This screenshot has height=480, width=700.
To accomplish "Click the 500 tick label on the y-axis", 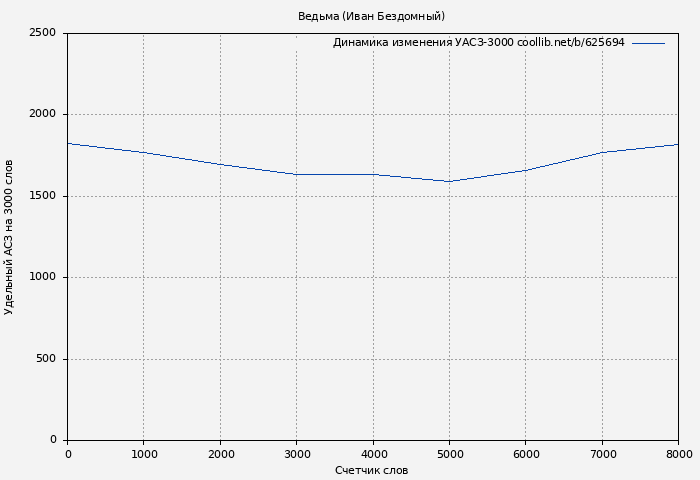I will click(x=46, y=359).
